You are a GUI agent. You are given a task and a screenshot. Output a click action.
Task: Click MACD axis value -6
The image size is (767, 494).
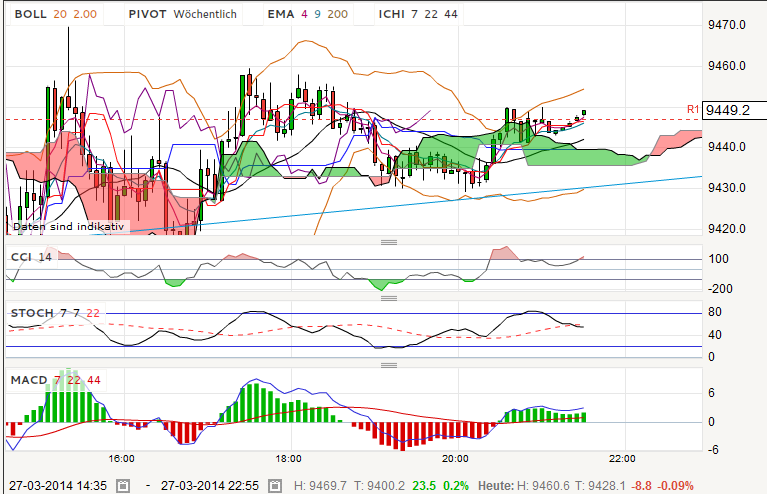(713, 449)
